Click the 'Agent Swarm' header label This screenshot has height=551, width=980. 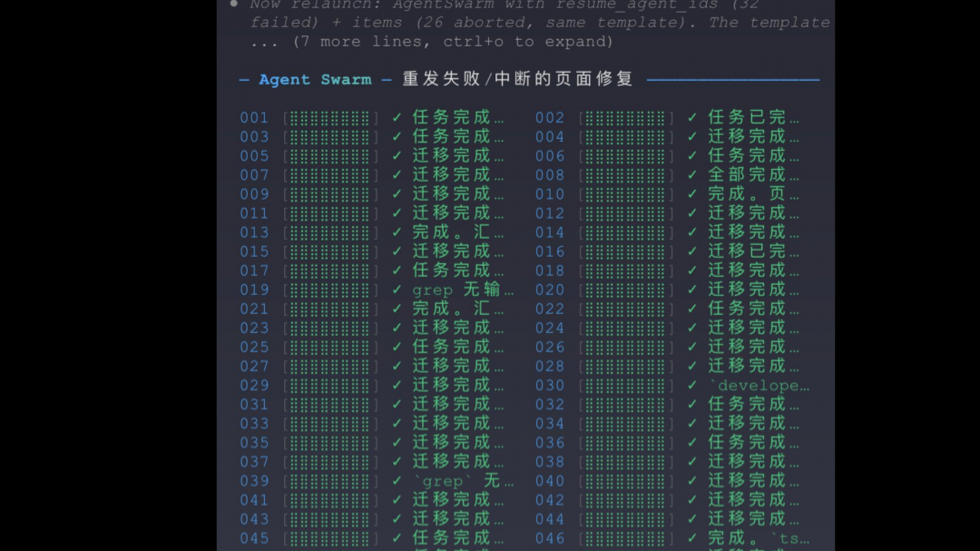315,80
